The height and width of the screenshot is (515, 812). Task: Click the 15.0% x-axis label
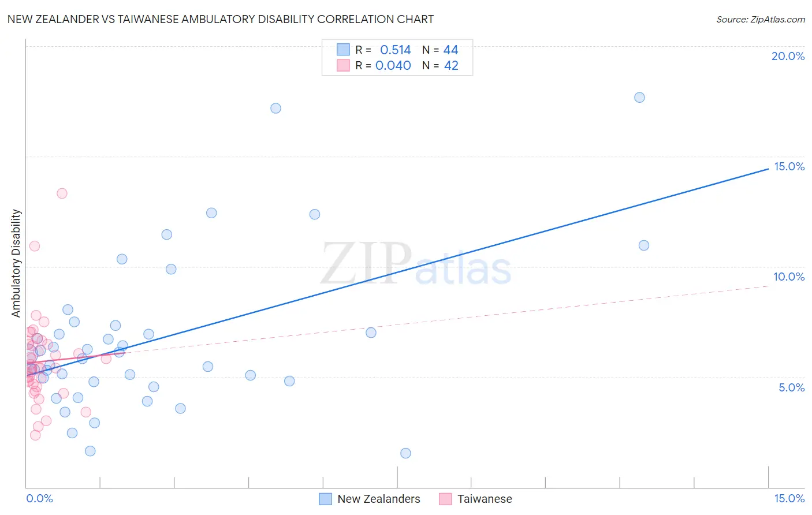(789, 498)
